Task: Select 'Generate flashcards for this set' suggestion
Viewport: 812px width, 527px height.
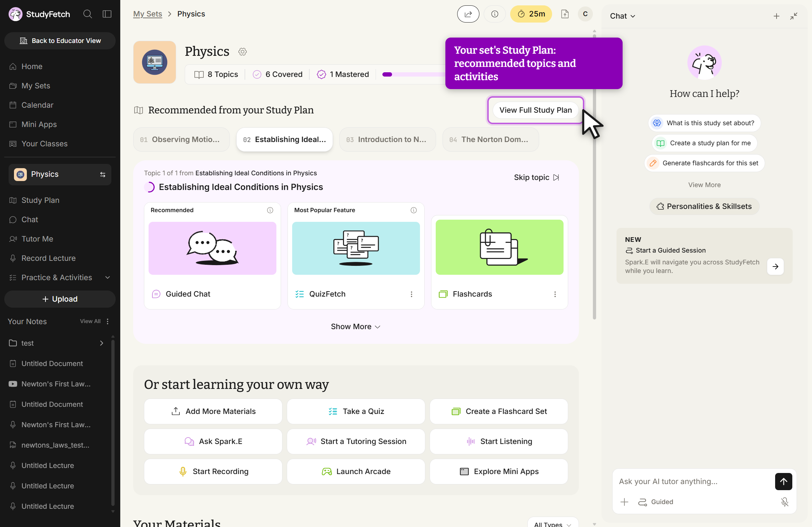Action: coord(704,163)
